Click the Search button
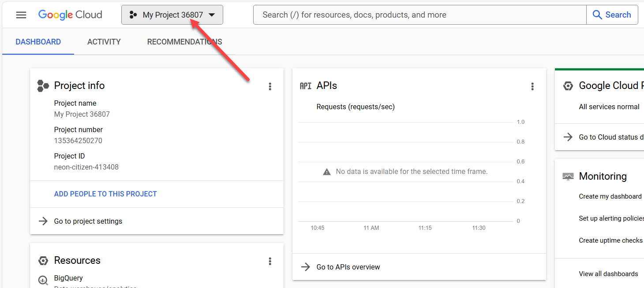644x288 pixels. [x=612, y=15]
